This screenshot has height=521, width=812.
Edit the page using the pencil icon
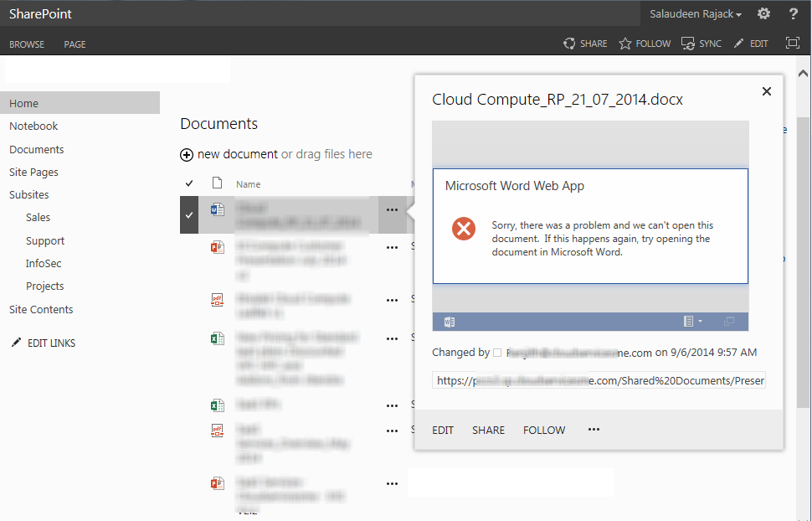point(738,44)
